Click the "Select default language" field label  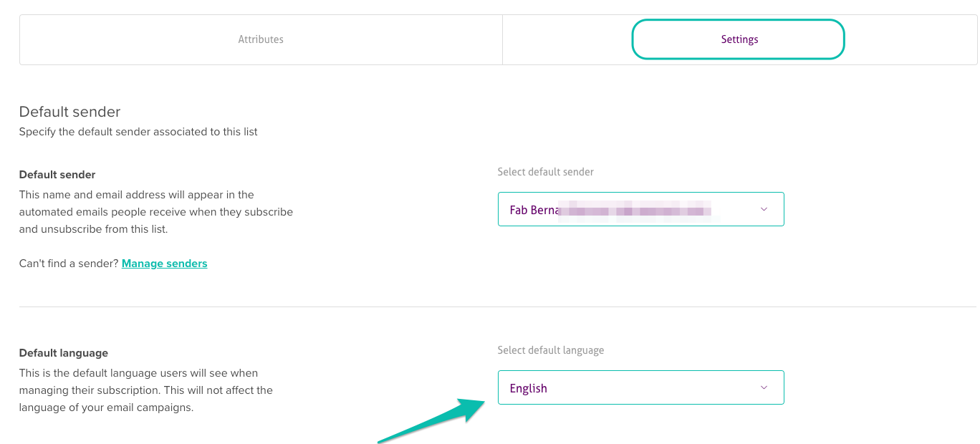click(x=550, y=350)
